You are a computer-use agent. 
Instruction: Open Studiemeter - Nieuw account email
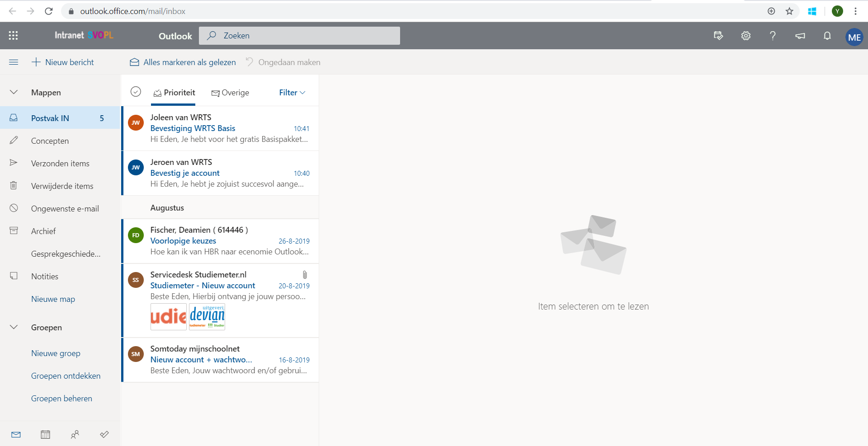tap(221, 300)
